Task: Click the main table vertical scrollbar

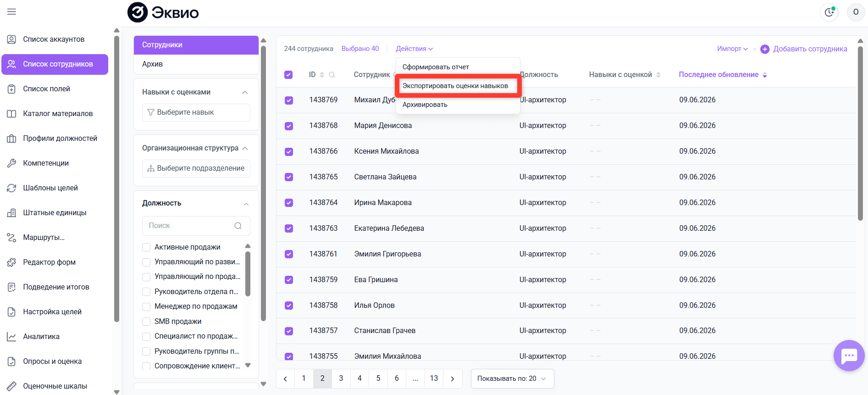Action: (x=860, y=133)
